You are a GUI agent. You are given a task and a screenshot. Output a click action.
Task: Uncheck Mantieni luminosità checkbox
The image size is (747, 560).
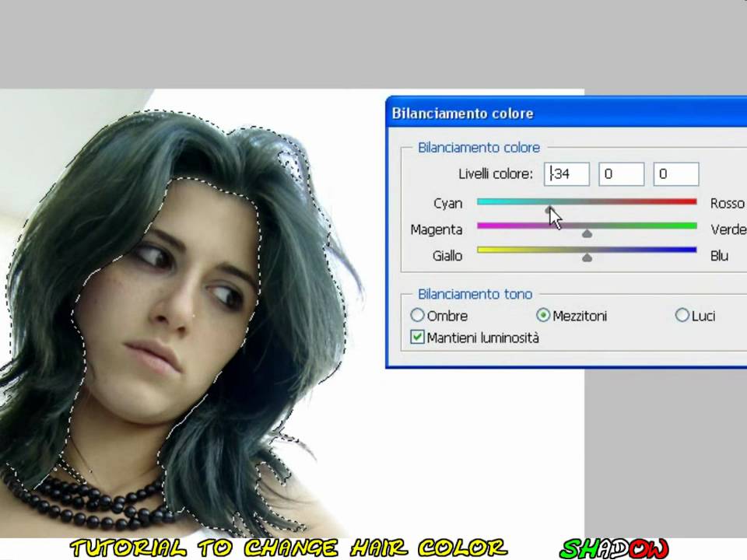pos(417,338)
